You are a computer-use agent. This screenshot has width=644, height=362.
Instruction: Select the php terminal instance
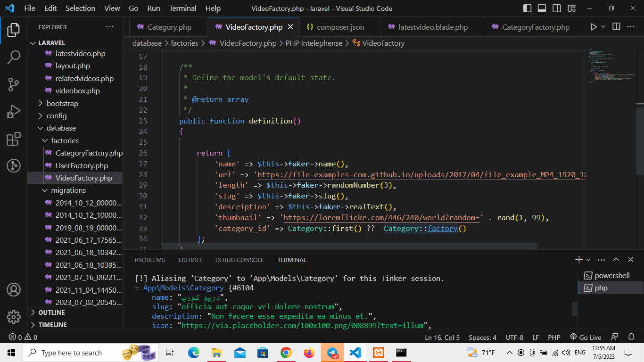[611, 288]
